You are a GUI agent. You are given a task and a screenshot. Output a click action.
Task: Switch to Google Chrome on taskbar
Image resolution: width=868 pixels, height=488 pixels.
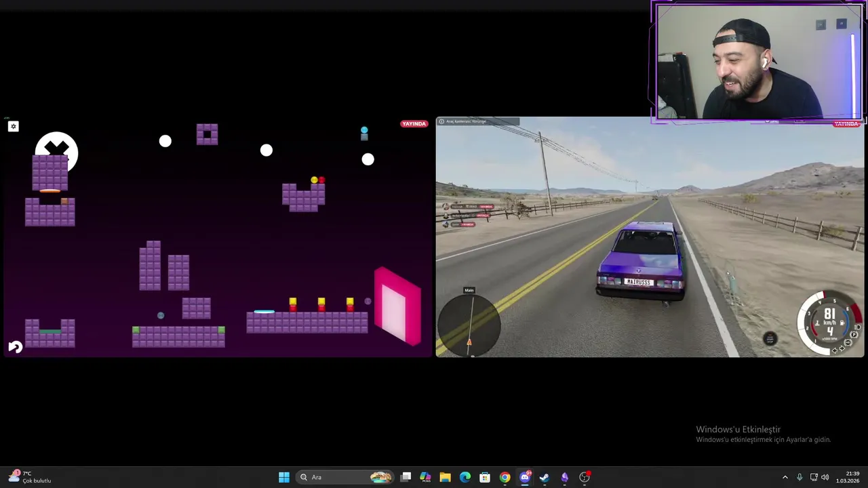click(x=505, y=477)
